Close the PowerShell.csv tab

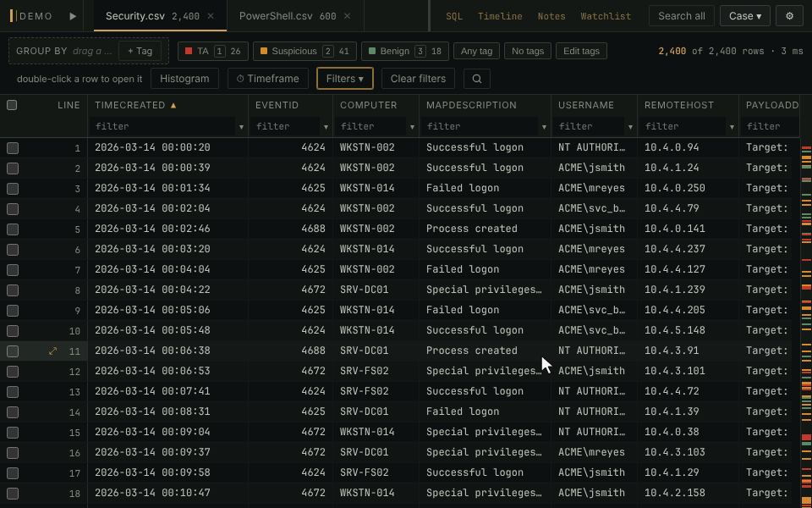tap(348, 16)
